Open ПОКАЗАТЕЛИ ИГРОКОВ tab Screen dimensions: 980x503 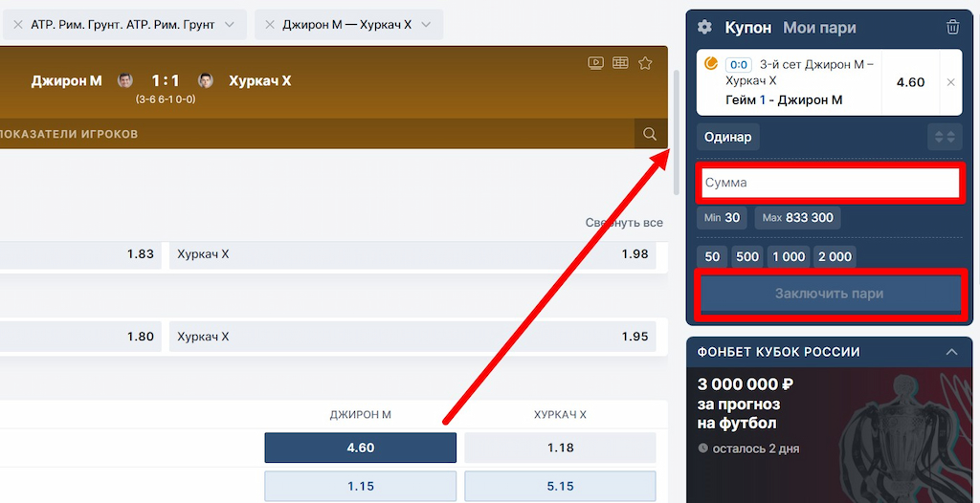coord(68,134)
